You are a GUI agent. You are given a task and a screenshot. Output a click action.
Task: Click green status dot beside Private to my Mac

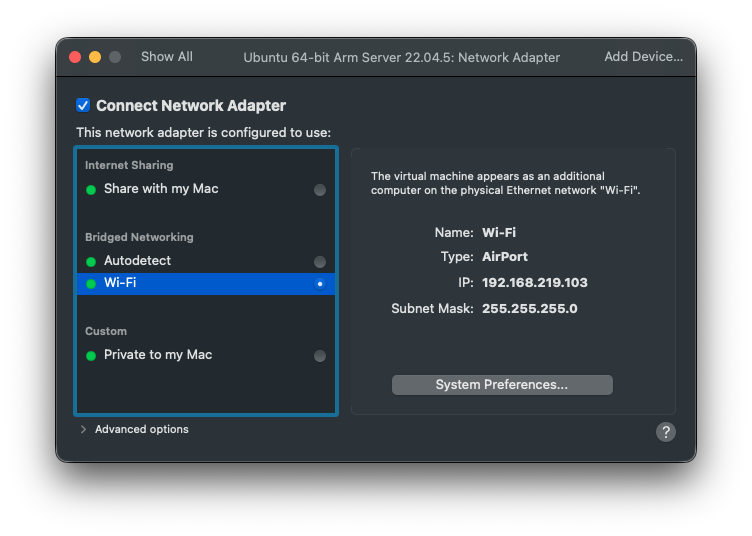(91, 355)
